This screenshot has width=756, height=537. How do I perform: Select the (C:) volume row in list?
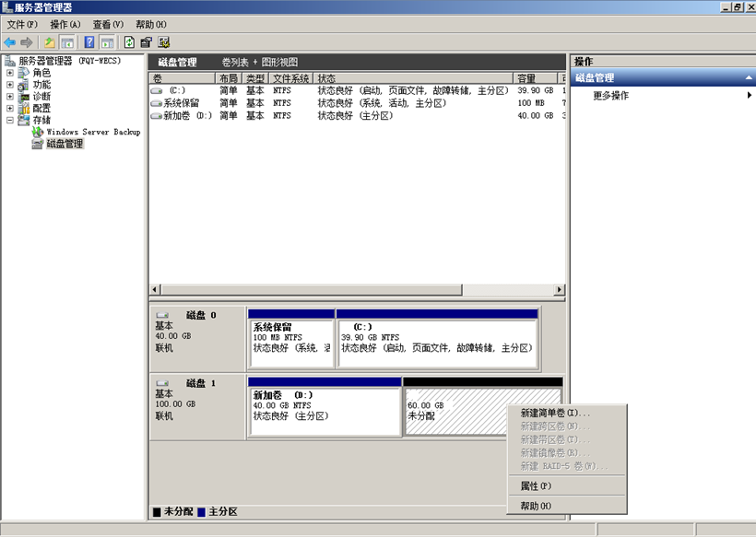tap(178, 91)
